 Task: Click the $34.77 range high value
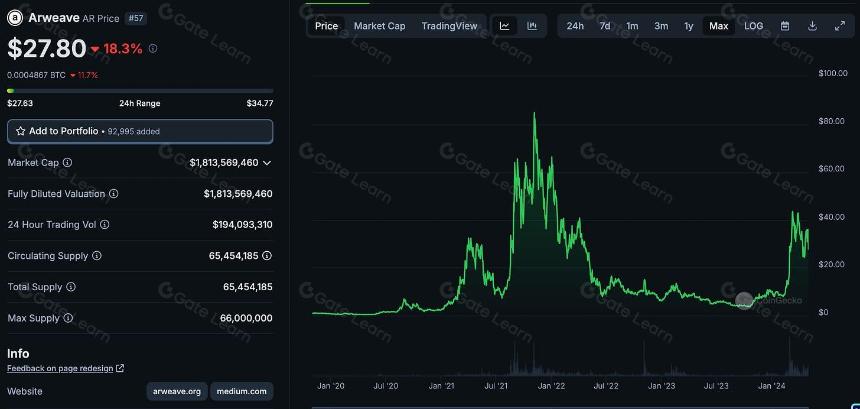[x=260, y=103]
